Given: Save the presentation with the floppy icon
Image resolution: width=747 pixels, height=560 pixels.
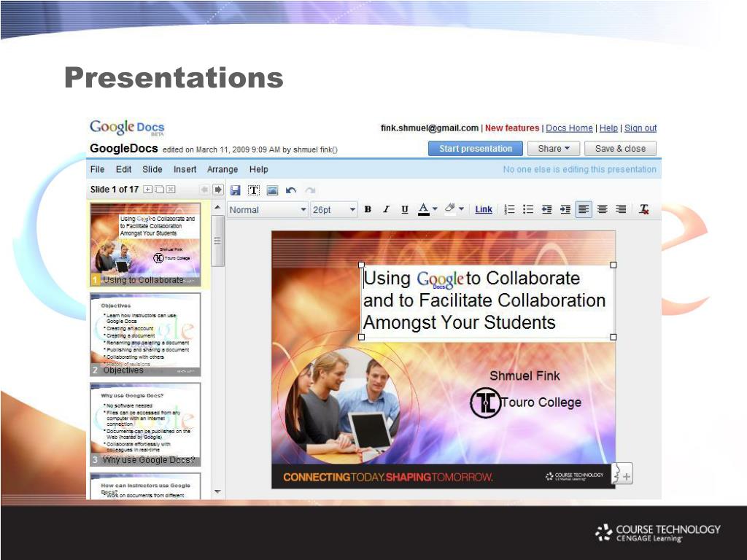Looking at the screenshot, I should click(x=235, y=190).
